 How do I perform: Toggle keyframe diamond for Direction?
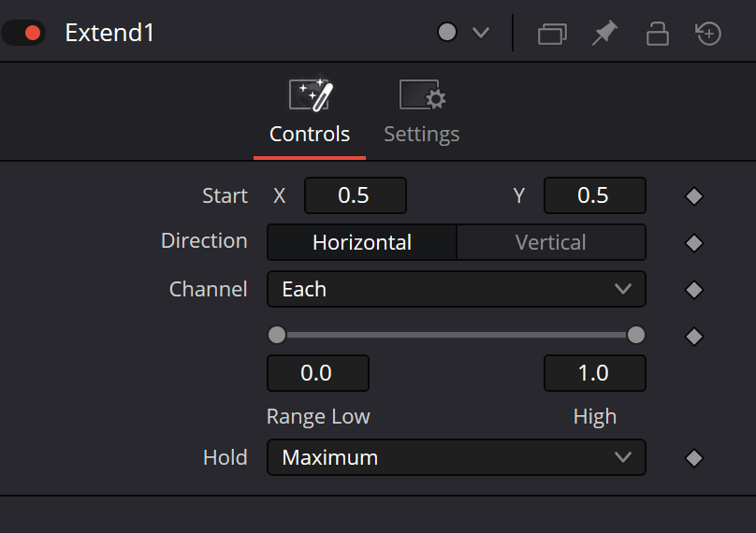point(694,243)
